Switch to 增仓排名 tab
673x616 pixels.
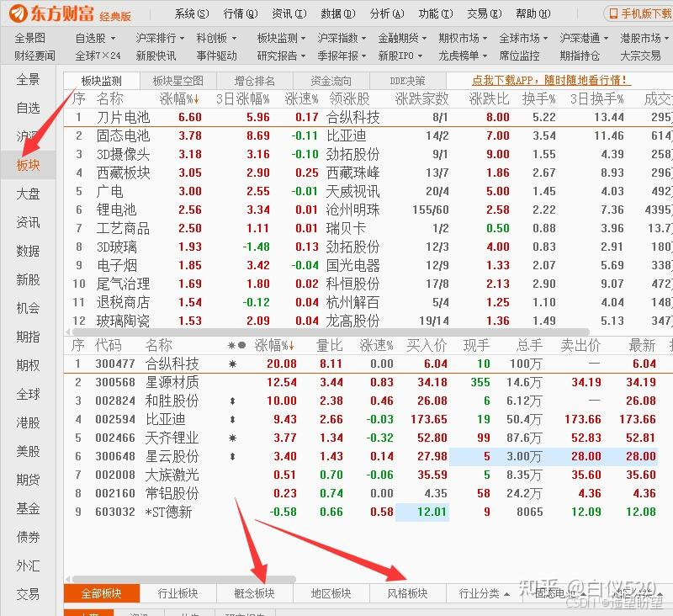click(255, 81)
